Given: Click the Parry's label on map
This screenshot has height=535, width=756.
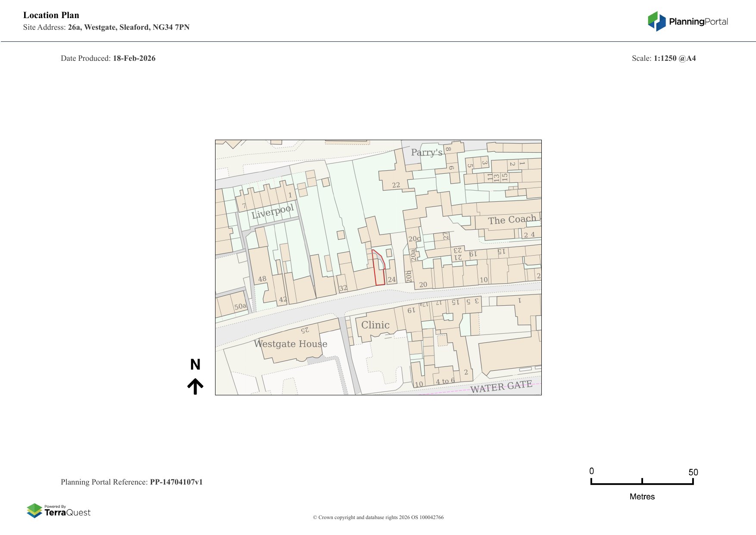Looking at the screenshot, I should (x=426, y=153).
